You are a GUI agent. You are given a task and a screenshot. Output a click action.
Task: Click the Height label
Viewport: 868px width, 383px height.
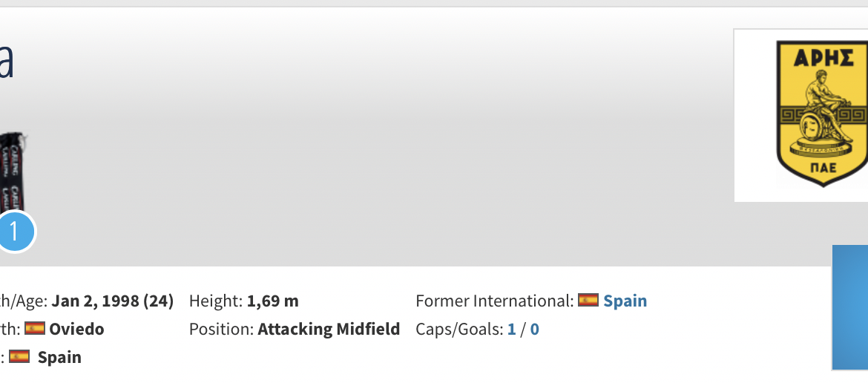[x=215, y=301]
